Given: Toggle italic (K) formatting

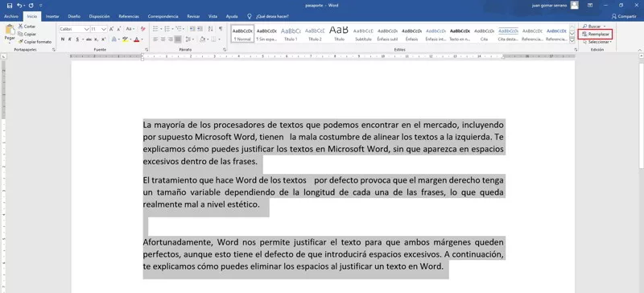Looking at the screenshot, I should tap(70, 39).
